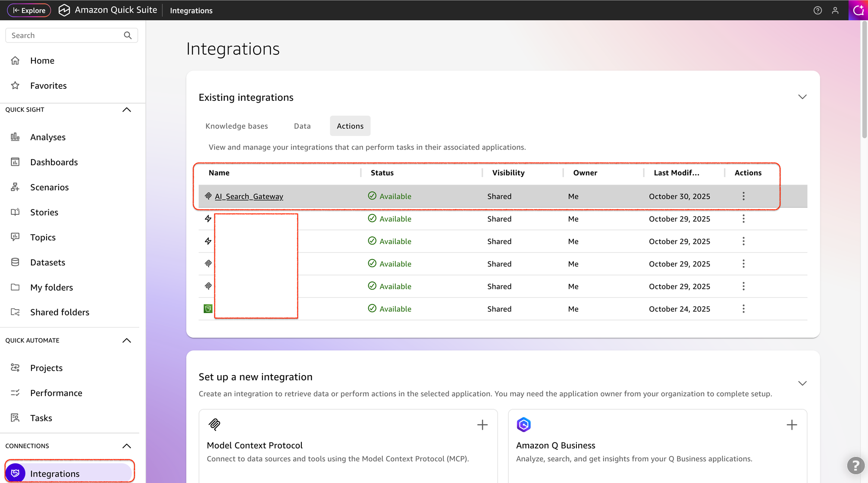Click the Amazon Q Business logo icon
868x483 pixels.
pyautogui.click(x=523, y=425)
